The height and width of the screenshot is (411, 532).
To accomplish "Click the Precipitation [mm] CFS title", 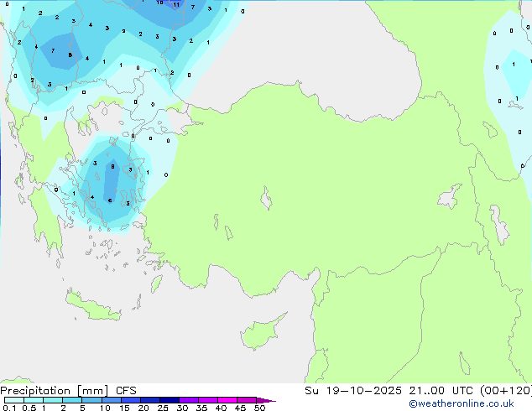I will click(x=68, y=391).
